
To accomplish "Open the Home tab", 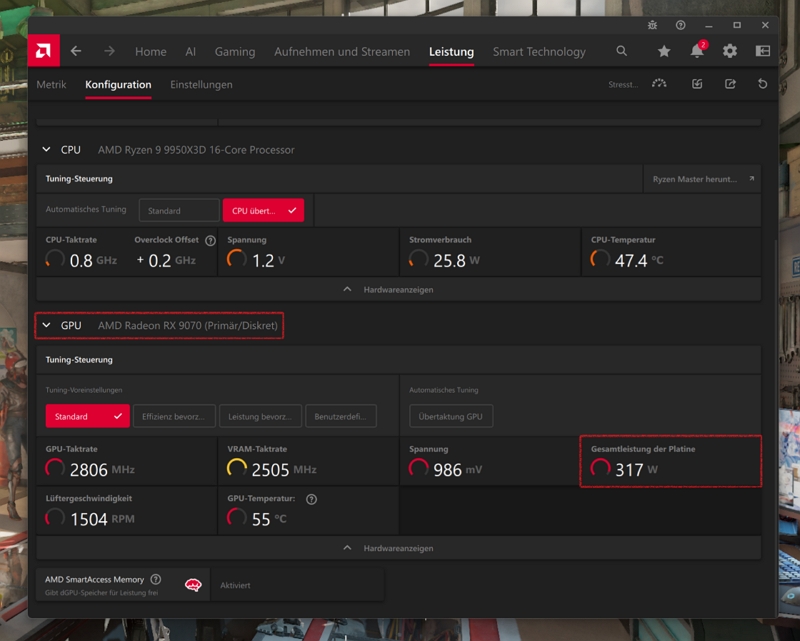I will [151, 52].
